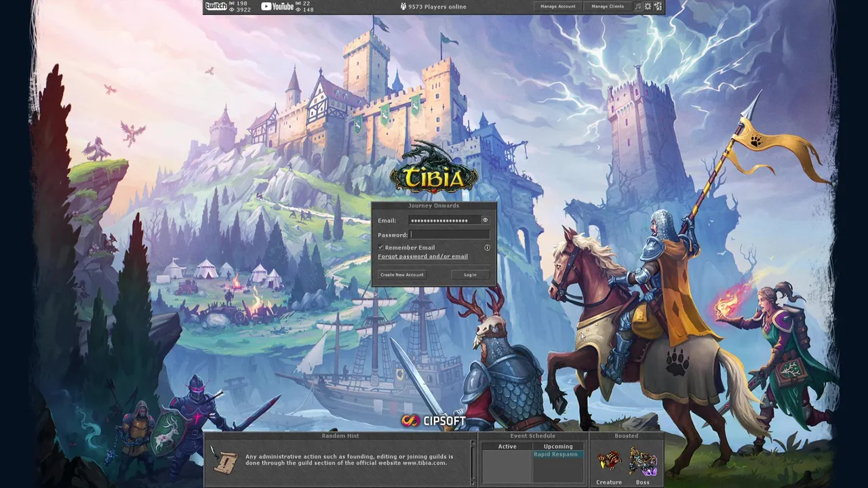The image size is (868, 488).
Task: Click the Random Hint panel title
Action: (340, 436)
